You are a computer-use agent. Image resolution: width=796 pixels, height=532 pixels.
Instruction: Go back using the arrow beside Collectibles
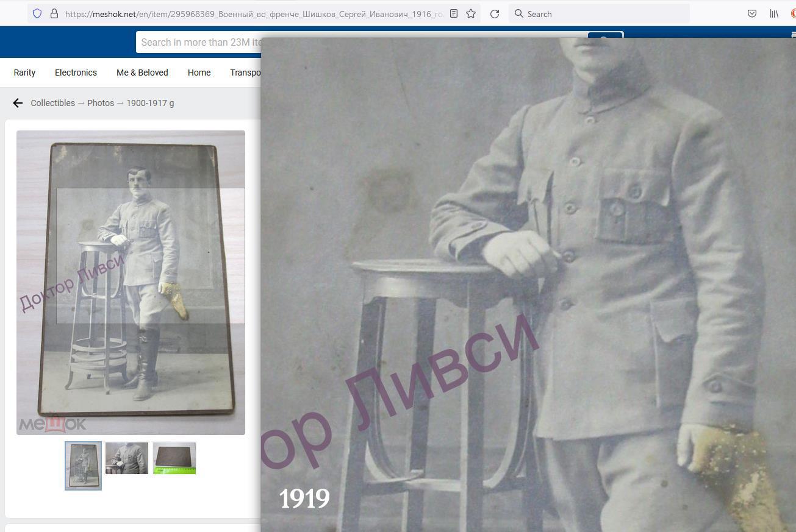pos(18,103)
